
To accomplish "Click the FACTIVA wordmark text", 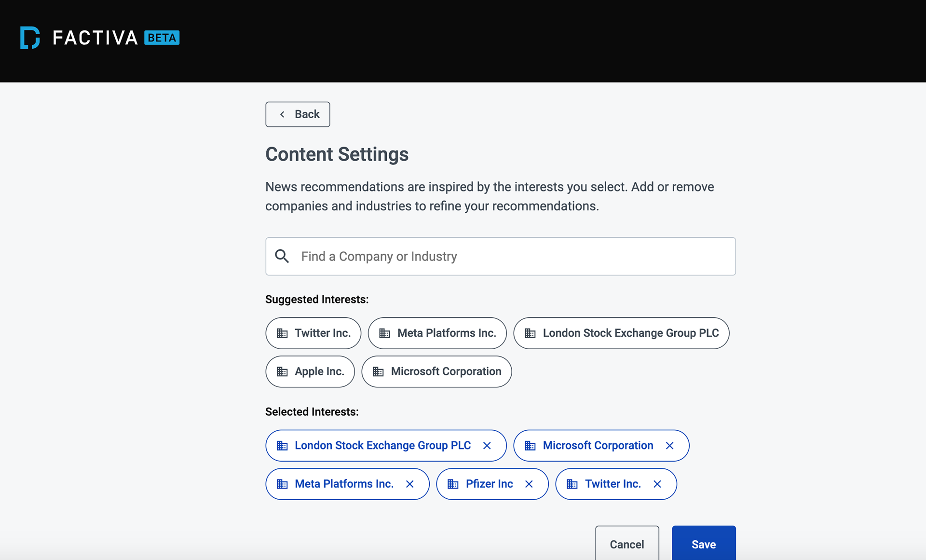I will pos(95,38).
